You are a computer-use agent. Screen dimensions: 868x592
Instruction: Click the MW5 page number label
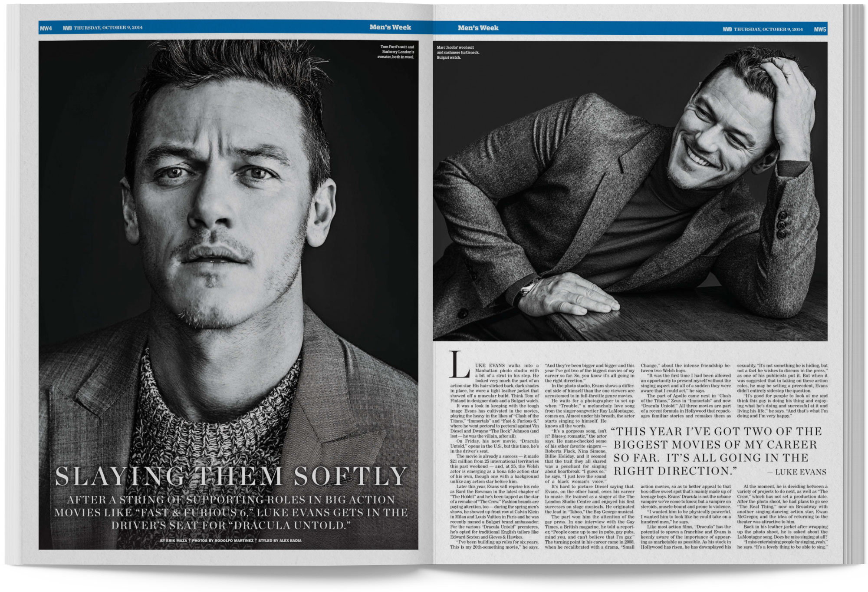tap(820, 30)
